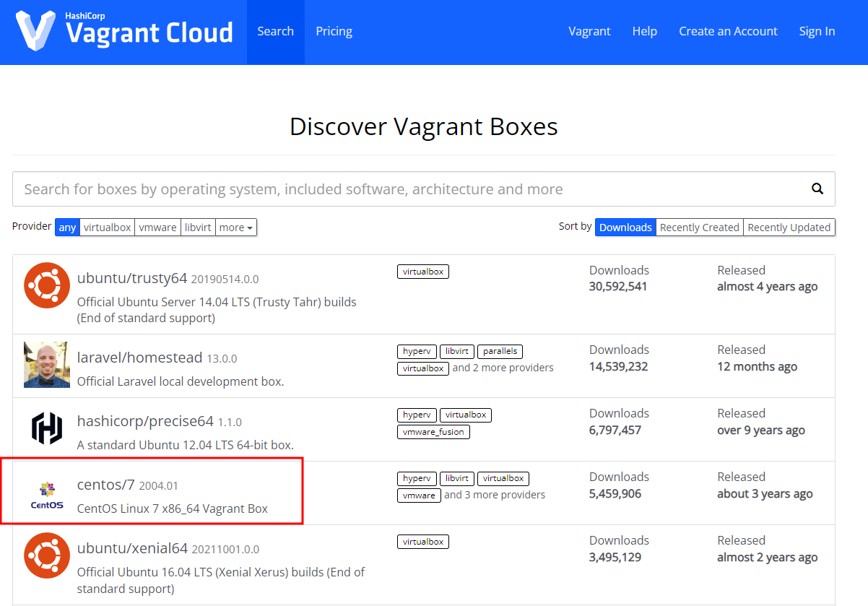
Task: Sort by Recently Created
Action: 700,227
